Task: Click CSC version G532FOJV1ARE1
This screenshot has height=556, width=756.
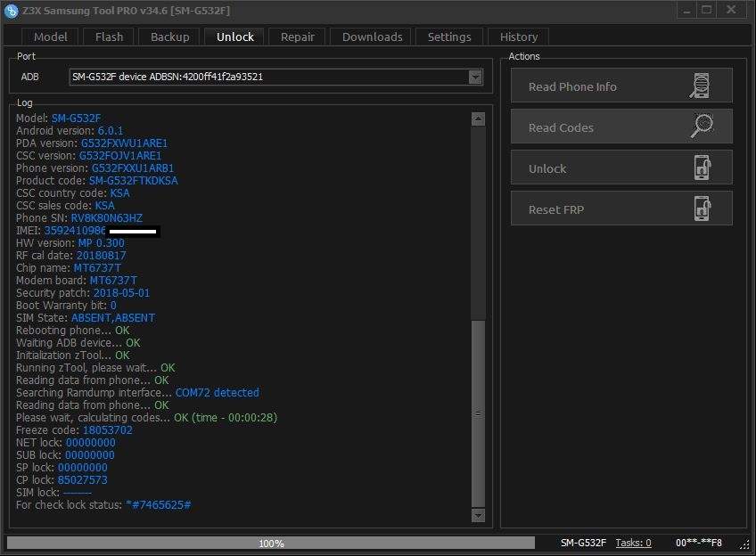Action: 120,156
